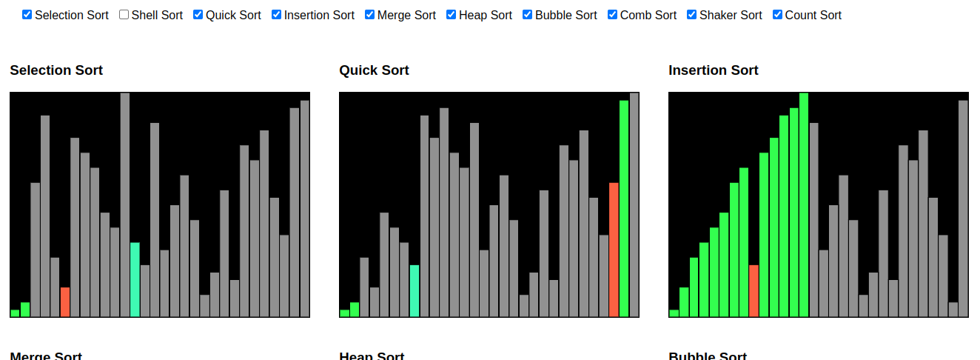
Task: Toggle the Heap Sort checkbox
Action: tap(452, 14)
